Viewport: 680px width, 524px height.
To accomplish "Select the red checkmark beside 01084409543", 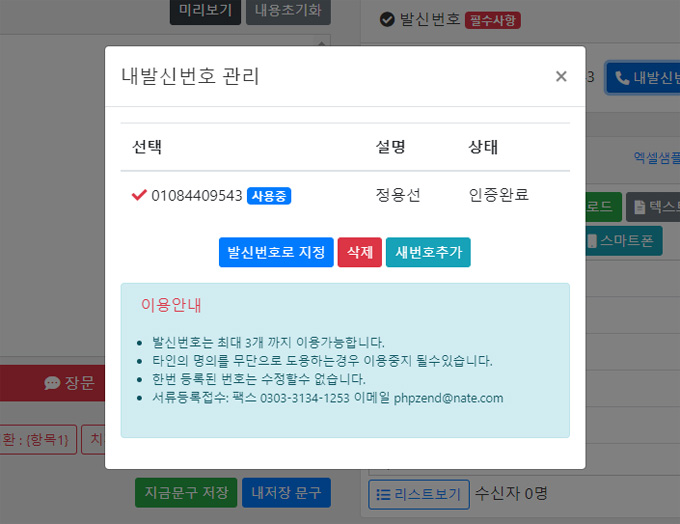I will (139, 195).
